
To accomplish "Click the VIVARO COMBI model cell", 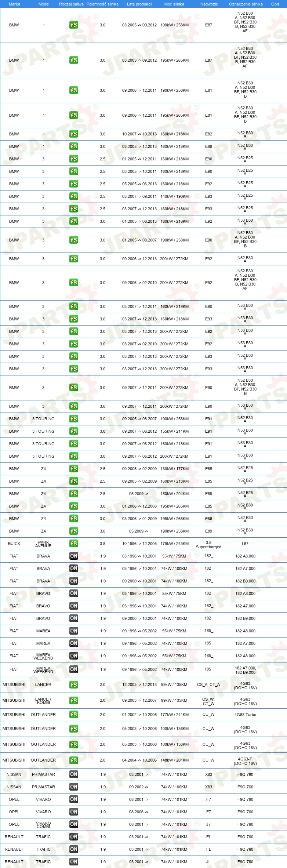I will pyautogui.click(x=43, y=825).
